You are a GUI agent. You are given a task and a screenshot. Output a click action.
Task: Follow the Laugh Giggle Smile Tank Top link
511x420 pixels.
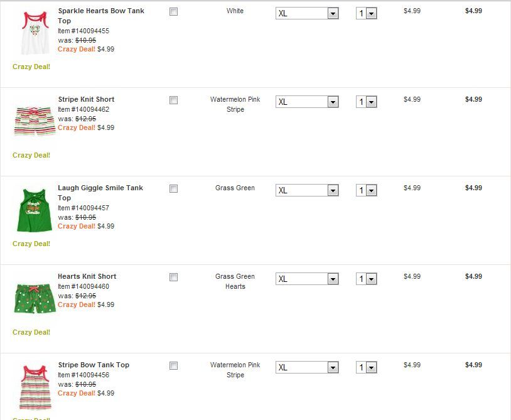(x=100, y=192)
